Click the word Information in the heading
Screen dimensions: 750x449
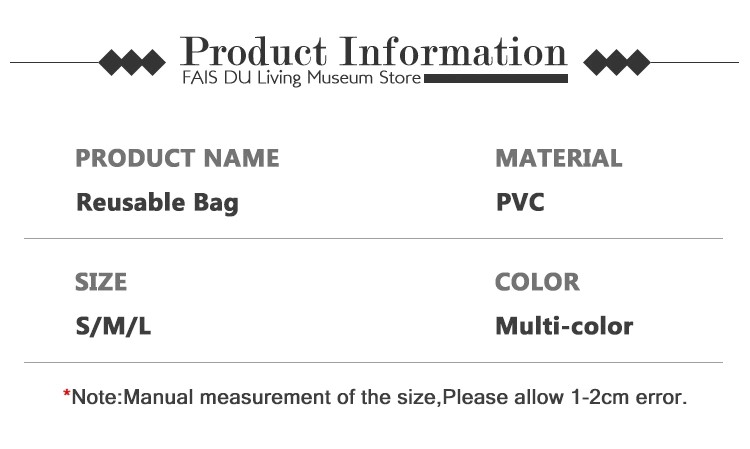454,50
